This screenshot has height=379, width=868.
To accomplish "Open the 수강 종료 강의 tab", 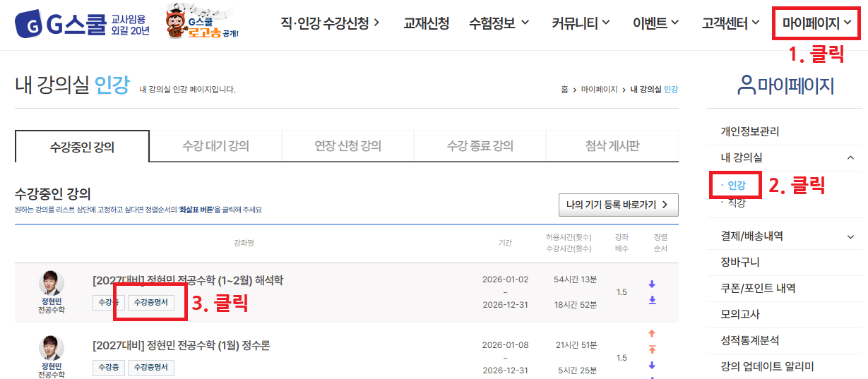I will tap(480, 146).
